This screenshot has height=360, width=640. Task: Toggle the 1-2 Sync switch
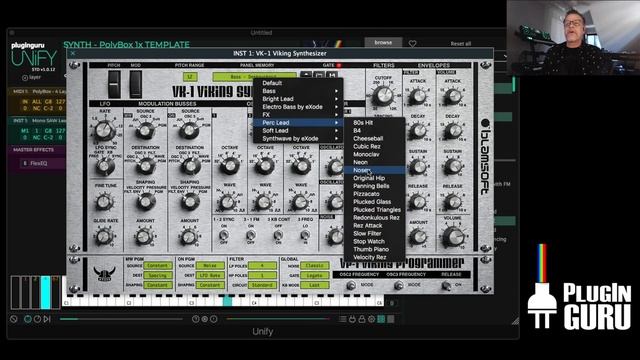click(x=224, y=235)
